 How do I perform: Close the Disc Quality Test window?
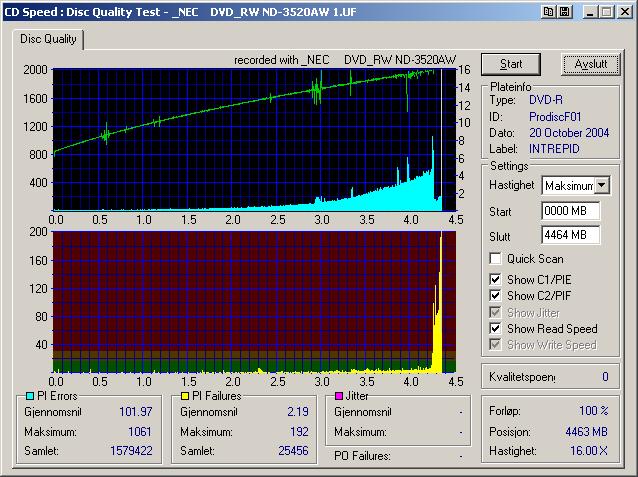(x=625, y=12)
